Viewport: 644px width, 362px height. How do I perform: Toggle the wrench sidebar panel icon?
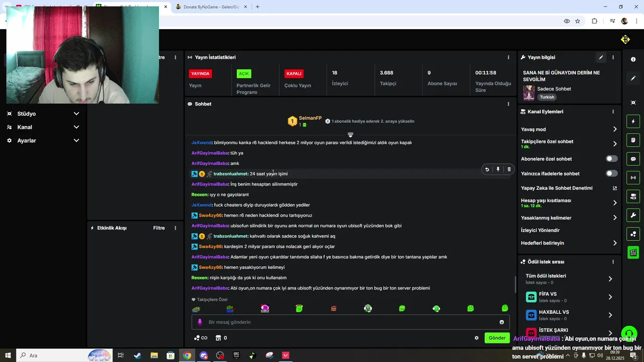click(x=633, y=215)
